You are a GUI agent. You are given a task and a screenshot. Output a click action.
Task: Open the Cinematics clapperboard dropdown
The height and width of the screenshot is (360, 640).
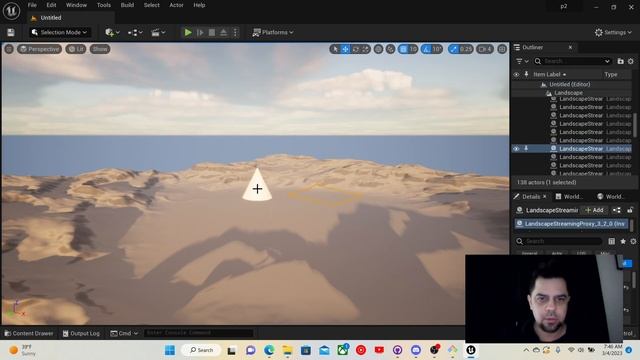coord(158,32)
